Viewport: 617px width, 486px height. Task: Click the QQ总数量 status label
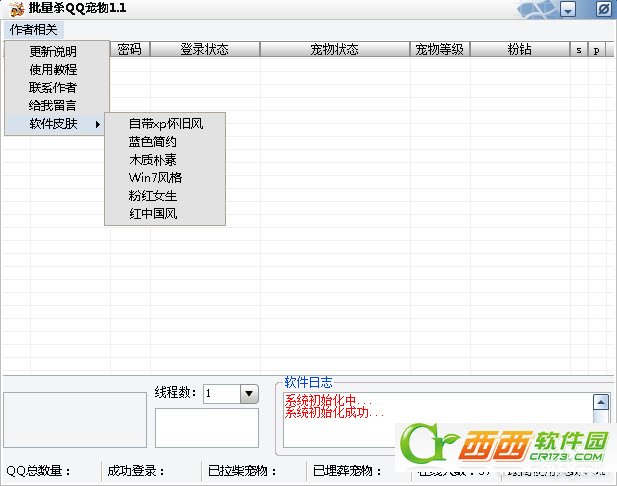[x=38, y=471]
